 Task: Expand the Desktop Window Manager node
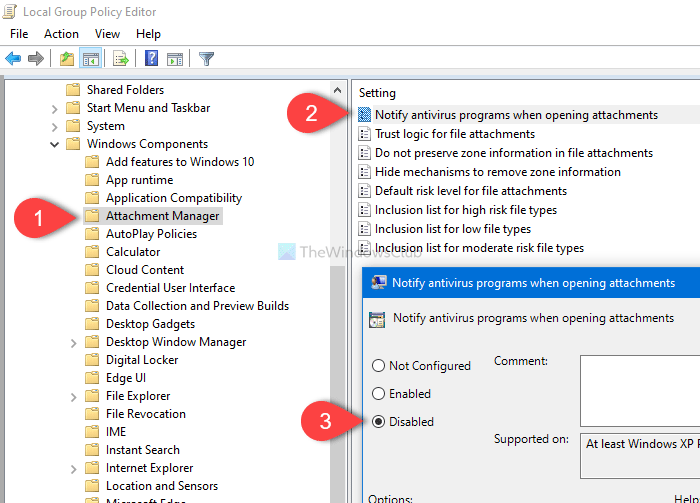(74, 343)
